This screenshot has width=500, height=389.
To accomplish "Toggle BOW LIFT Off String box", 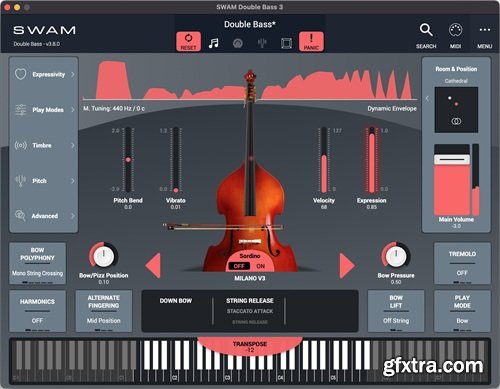I will tap(396, 311).
